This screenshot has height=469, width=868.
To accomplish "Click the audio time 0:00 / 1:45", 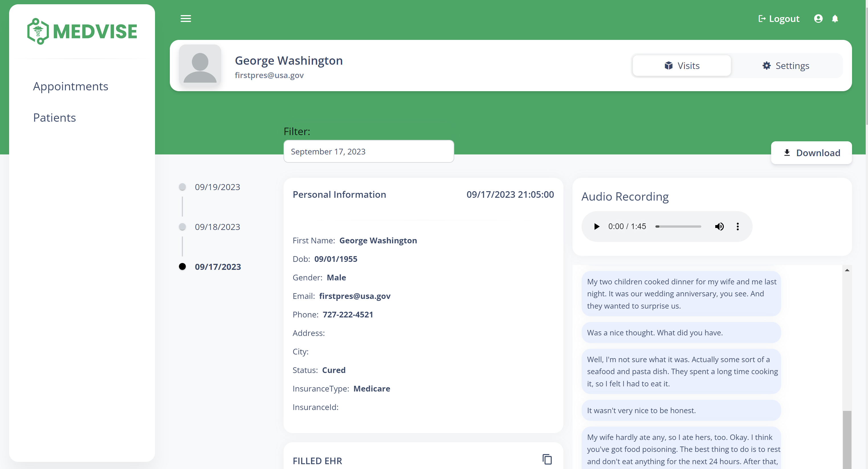I will (x=627, y=227).
